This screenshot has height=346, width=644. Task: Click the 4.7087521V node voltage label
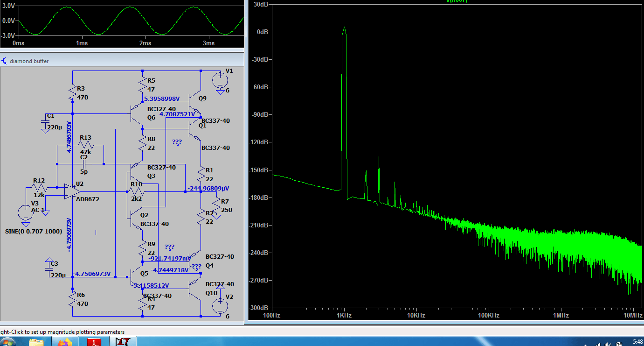coord(177,114)
